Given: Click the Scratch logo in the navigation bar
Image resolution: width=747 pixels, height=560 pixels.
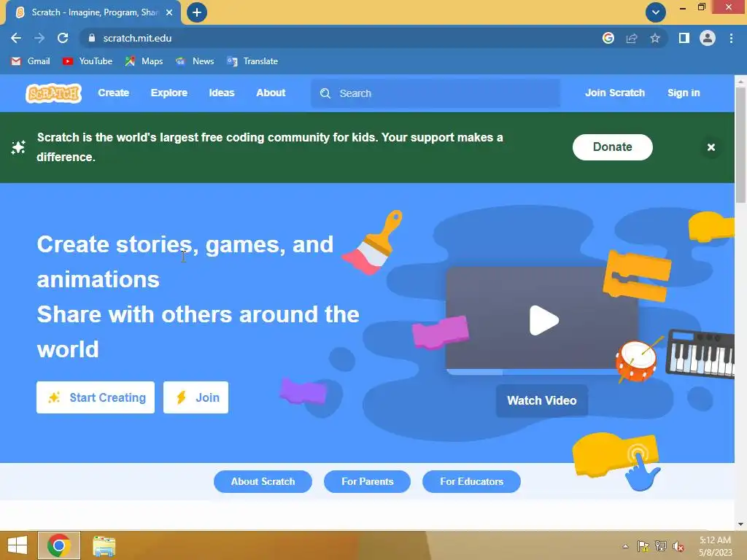Looking at the screenshot, I should 53,93.
